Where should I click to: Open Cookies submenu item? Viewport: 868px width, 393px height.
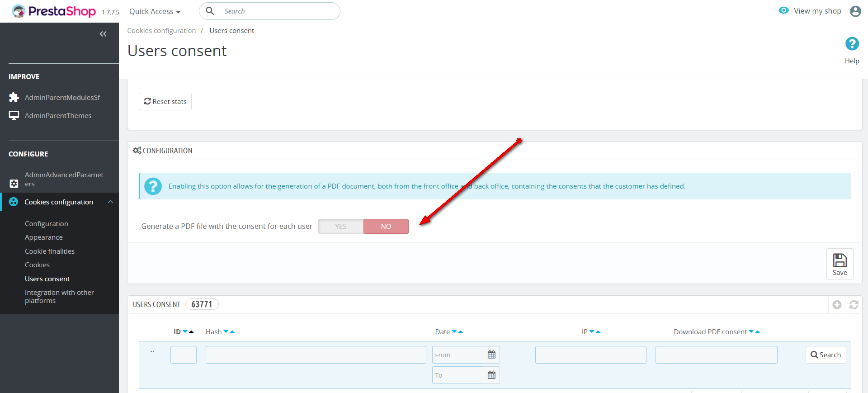point(37,265)
